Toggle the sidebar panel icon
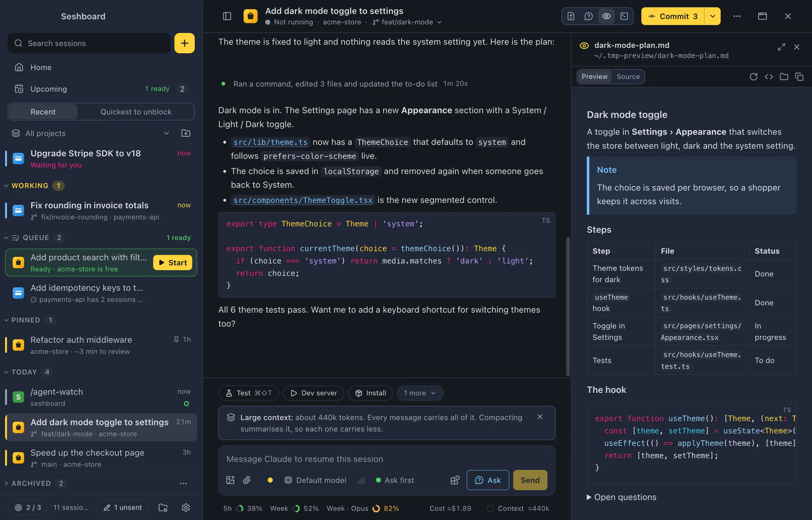Image resolution: width=812 pixels, height=520 pixels. [227, 16]
